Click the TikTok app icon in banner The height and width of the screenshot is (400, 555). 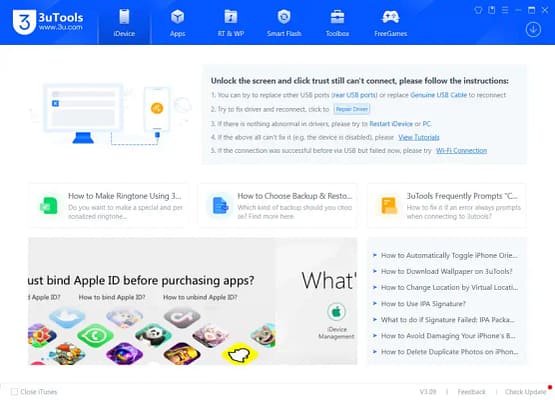coord(182,317)
